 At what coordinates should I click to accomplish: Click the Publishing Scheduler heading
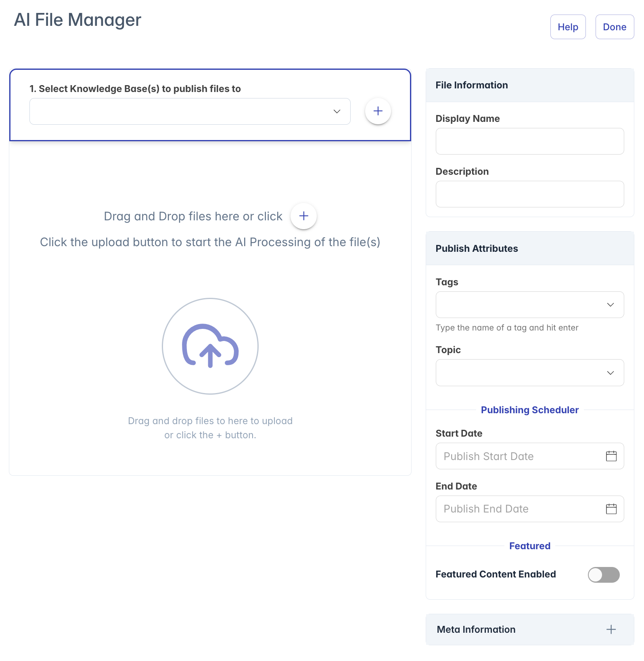(529, 410)
